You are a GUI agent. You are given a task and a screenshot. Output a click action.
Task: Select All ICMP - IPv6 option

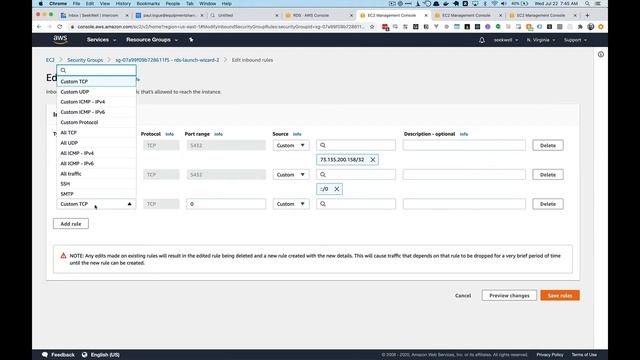pyautogui.click(x=96, y=163)
